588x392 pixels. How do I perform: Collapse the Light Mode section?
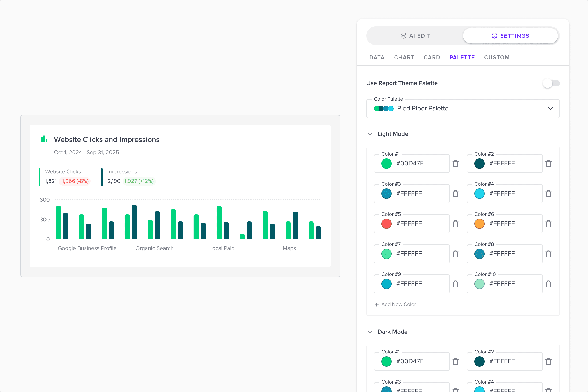[370, 134]
